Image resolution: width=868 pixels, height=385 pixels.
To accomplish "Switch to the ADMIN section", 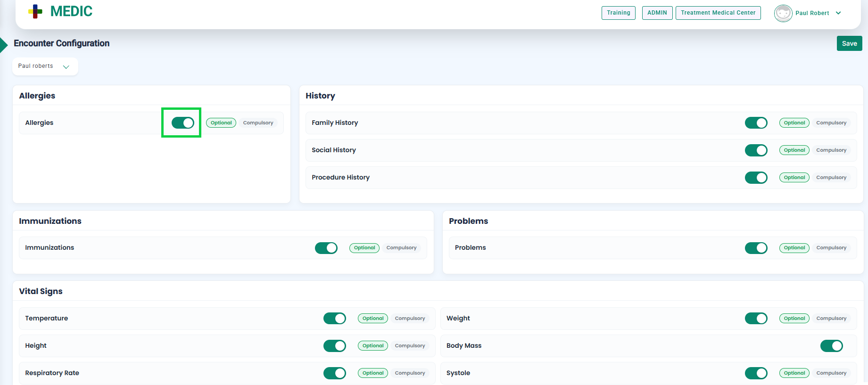I will click(657, 13).
